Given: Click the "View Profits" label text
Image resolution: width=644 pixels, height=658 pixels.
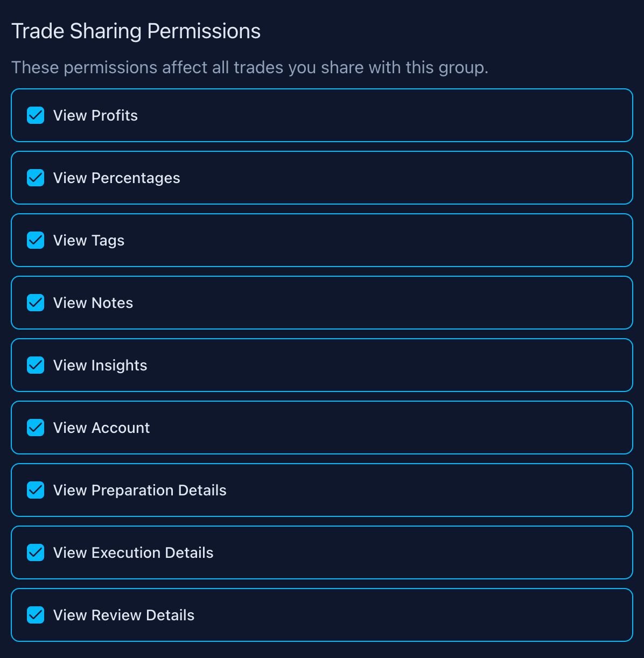Looking at the screenshot, I should 95,116.
